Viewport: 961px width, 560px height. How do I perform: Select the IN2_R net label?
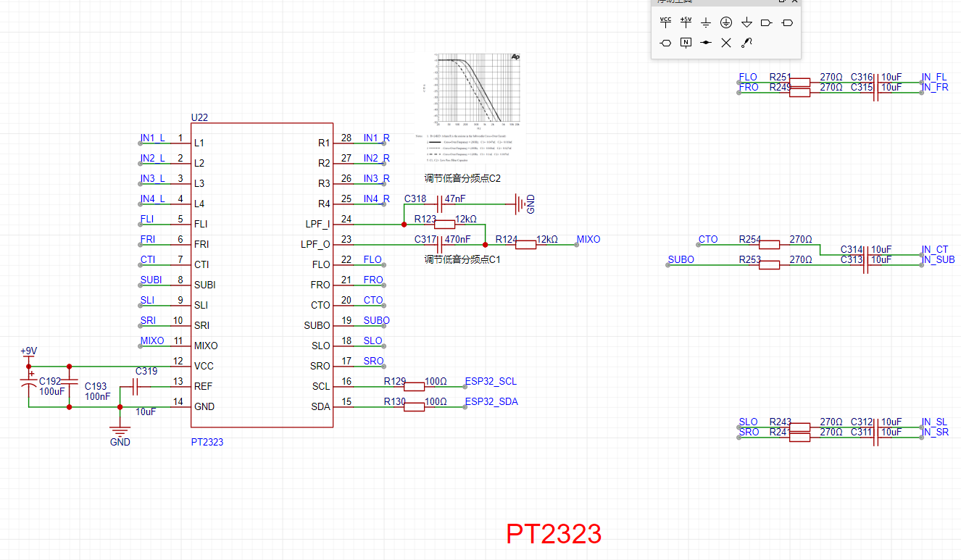pos(376,158)
